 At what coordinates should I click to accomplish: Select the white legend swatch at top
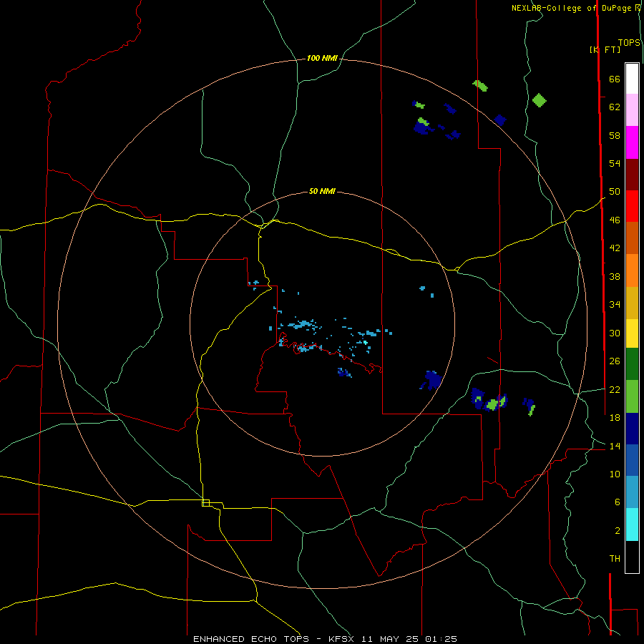[632, 79]
